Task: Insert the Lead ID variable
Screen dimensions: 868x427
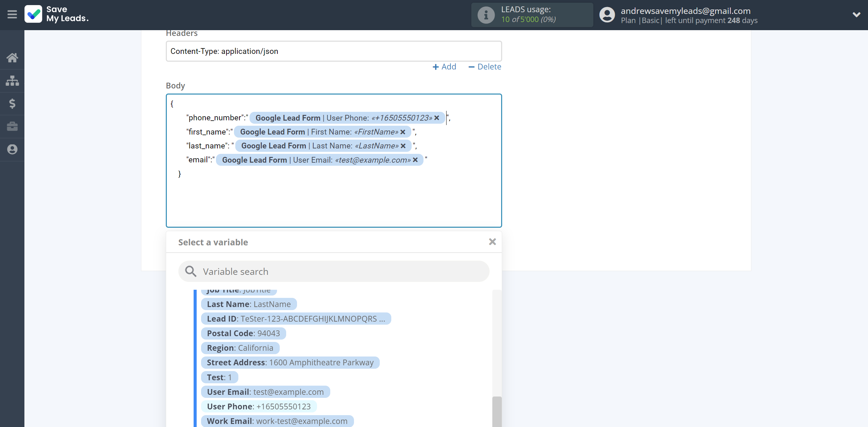Action: 296,319
